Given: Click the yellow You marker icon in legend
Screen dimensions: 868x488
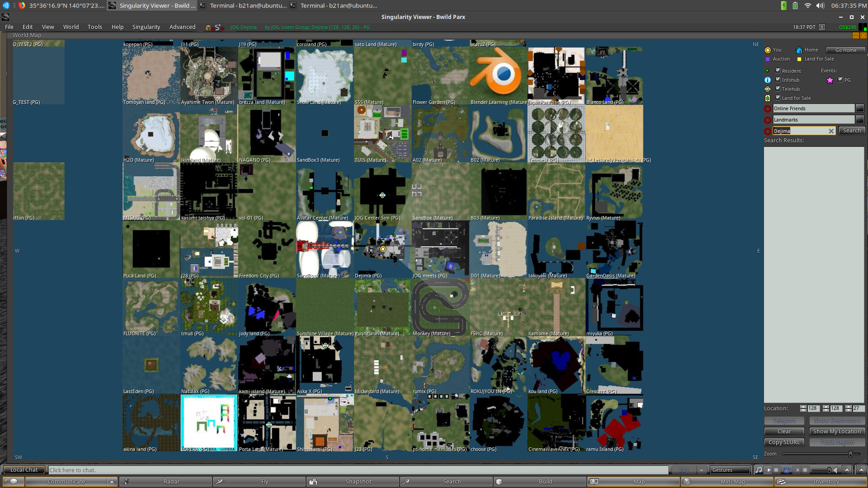Looking at the screenshot, I should click(x=768, y=50).
